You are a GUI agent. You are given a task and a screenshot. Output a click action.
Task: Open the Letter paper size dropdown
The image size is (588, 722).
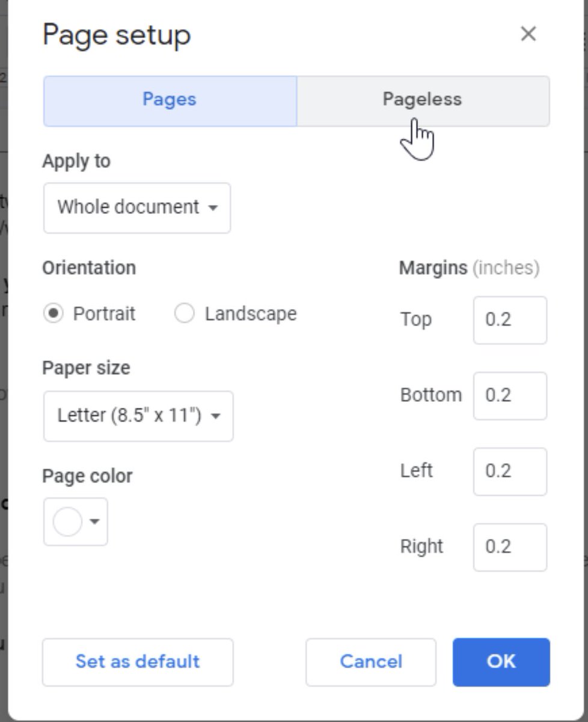tap(138, 416)
